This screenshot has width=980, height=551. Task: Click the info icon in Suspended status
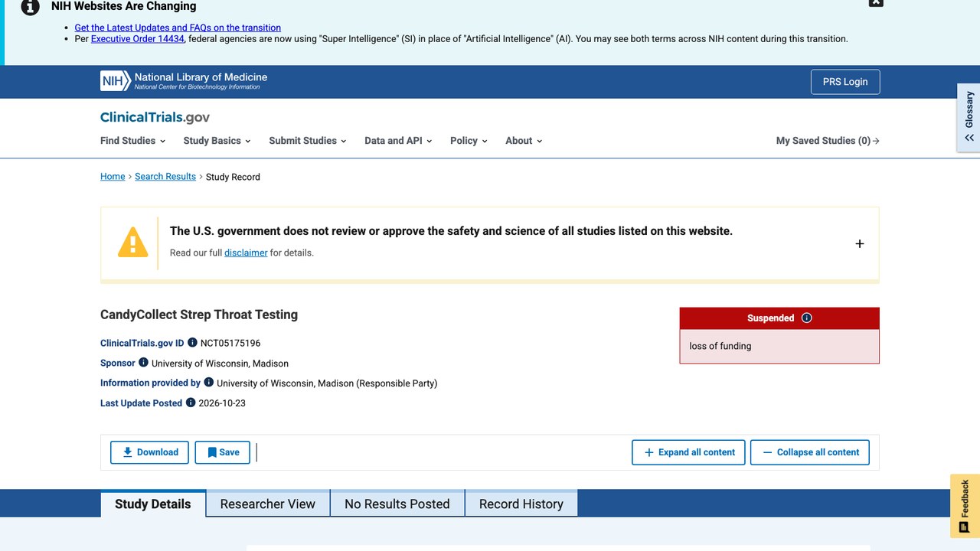[806, 318]
